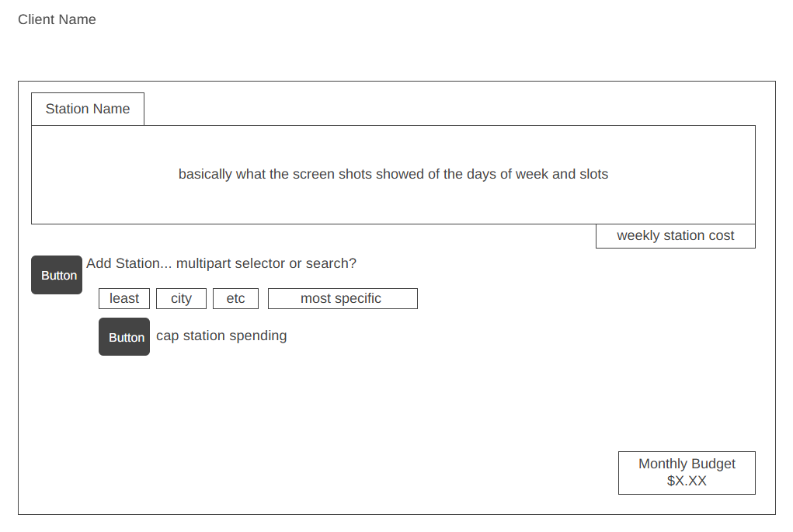Click the word 'Budget' in the budget box
Image resolution: width=793 pixels, height=532 pixels.
point(713,464)
